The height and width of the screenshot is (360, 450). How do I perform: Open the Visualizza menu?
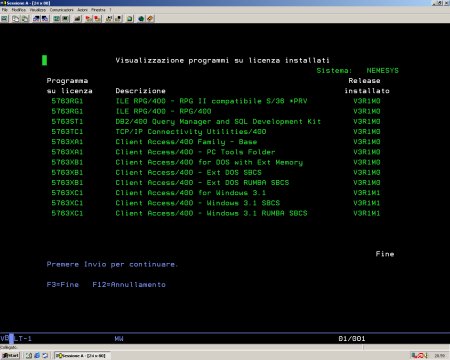pos(38,10)
